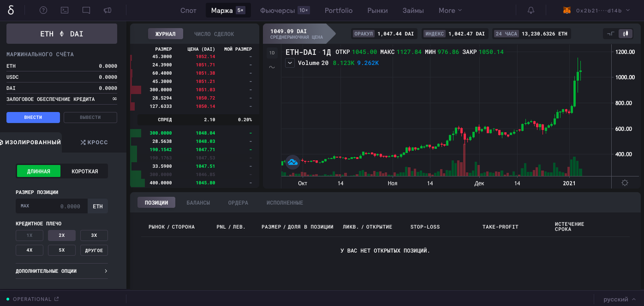Viewport: 644px width, 306px height.
Task: Click the Operational status external link icon
Action: (57, 299)
